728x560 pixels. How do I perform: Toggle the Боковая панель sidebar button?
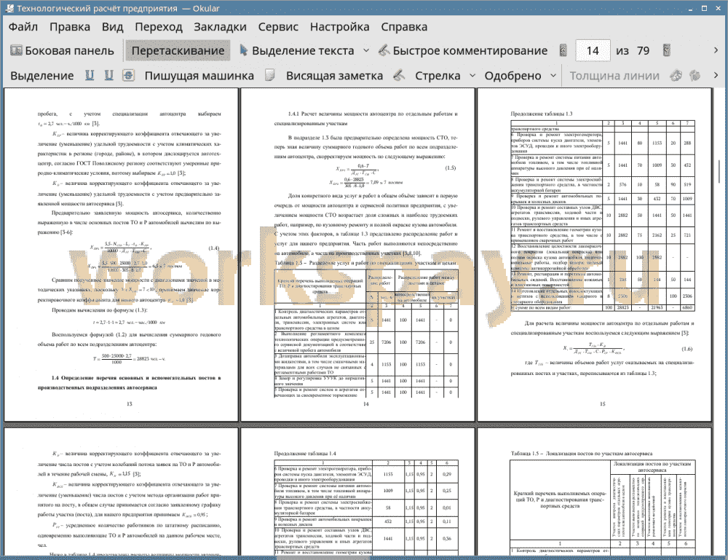pos(62,51)
